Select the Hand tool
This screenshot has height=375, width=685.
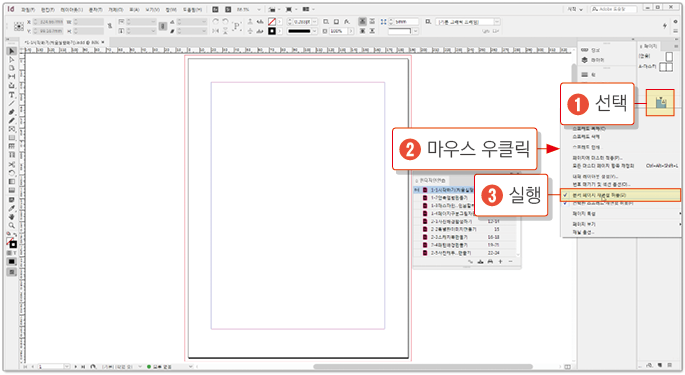pos(12,217)
